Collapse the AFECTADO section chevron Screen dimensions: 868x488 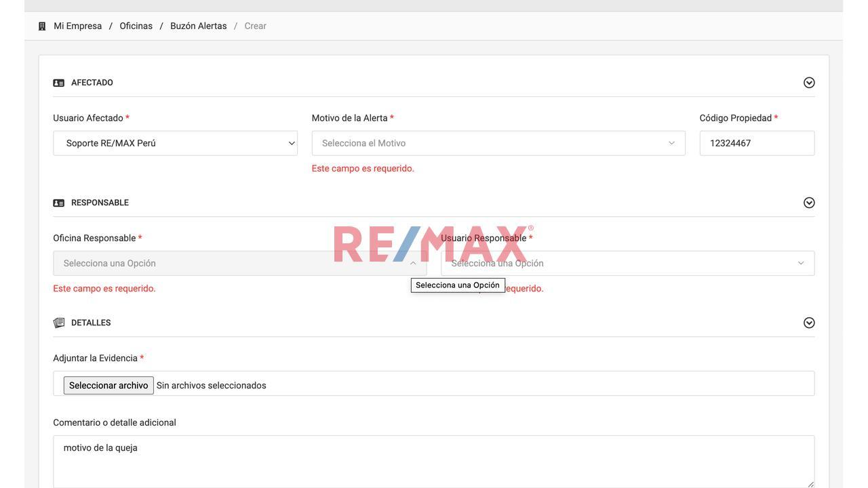[x=809, y=83]
